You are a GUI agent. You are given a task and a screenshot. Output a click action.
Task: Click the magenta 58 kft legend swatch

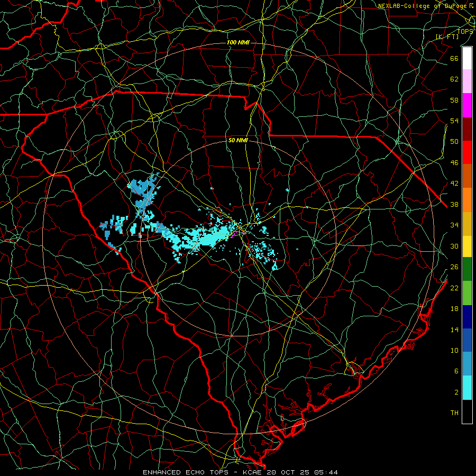pyautogui.click(x=467, y=105)
